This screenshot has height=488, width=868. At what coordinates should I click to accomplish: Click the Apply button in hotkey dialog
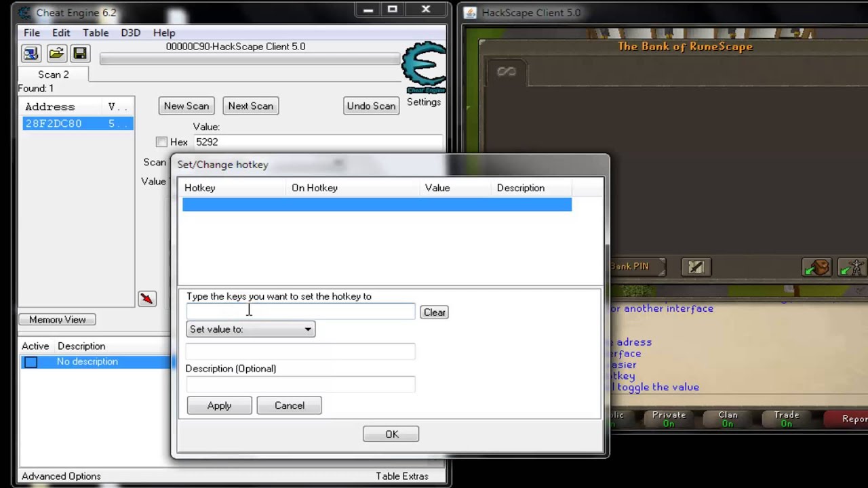tap(219, 405)
